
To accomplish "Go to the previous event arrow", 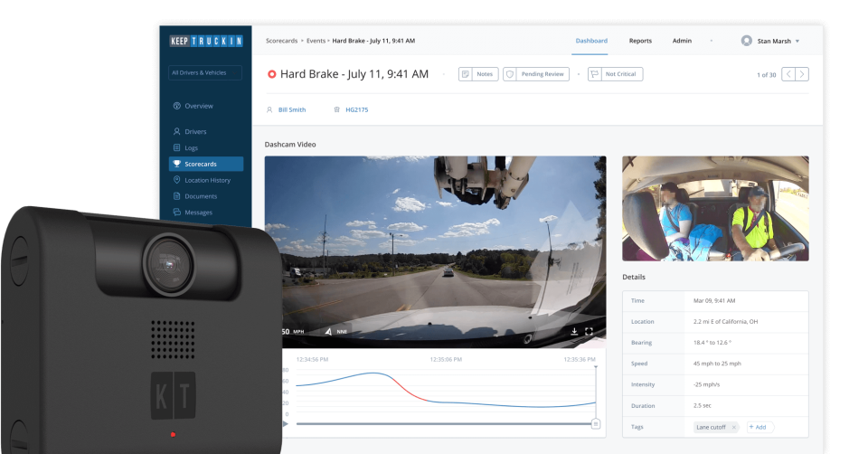I will click(788, 74).
